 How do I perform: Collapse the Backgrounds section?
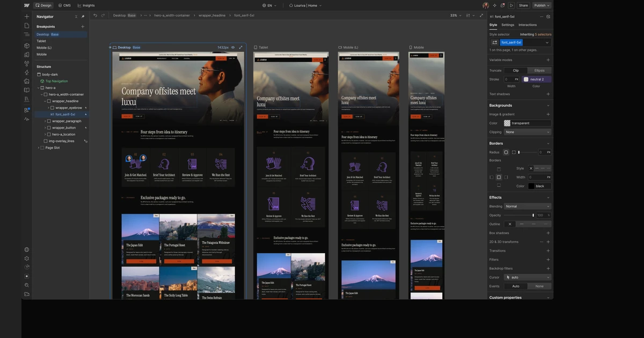click(548, 105)
